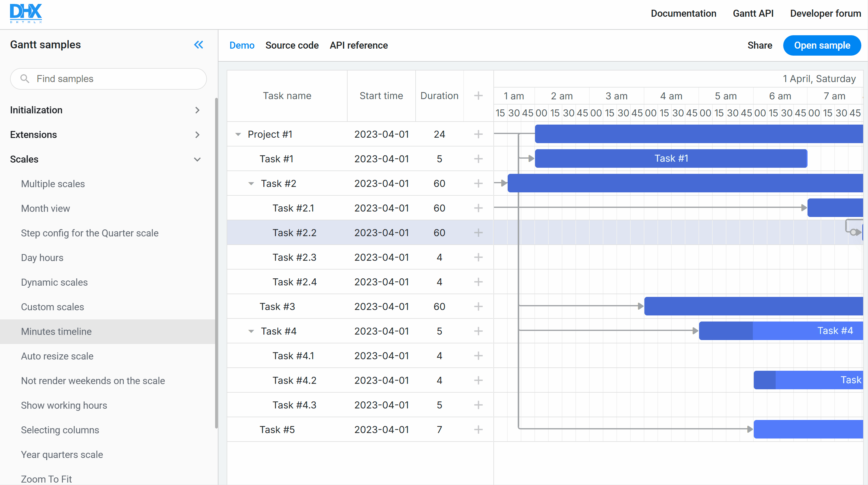This screenshot has width=868, height=485.
Task: Click the Task #2.1 timeline bar
Action: pos(835,208)
